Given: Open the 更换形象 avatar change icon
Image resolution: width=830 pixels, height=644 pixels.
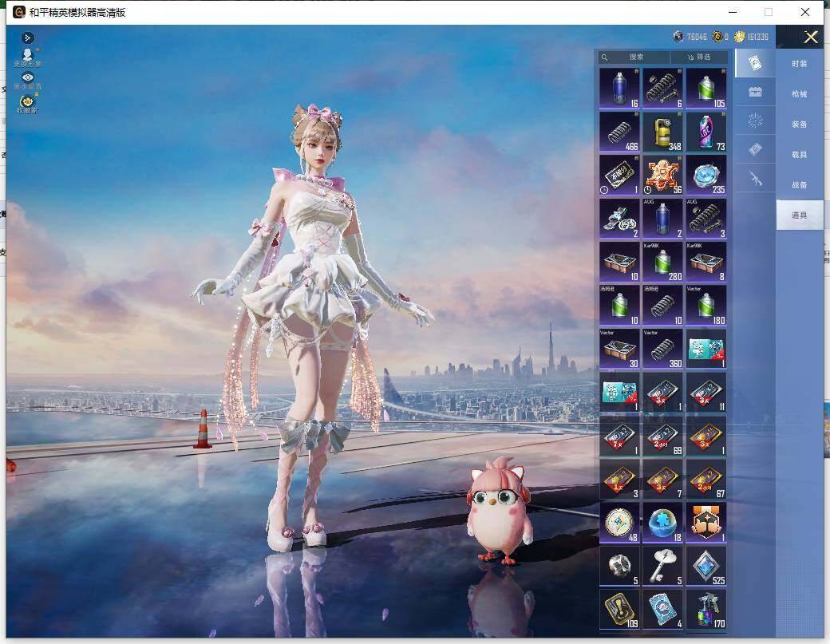Looking at the screenshot, I should (x=27, y=57).
